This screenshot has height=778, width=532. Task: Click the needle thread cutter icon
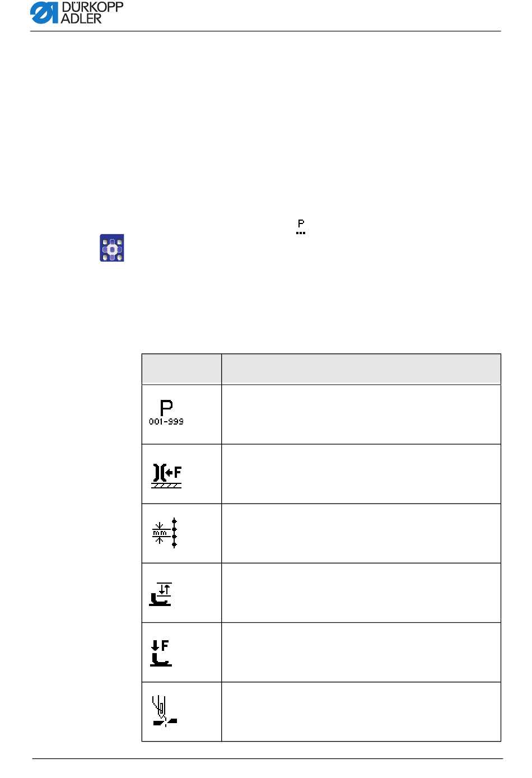coord(165,711)
